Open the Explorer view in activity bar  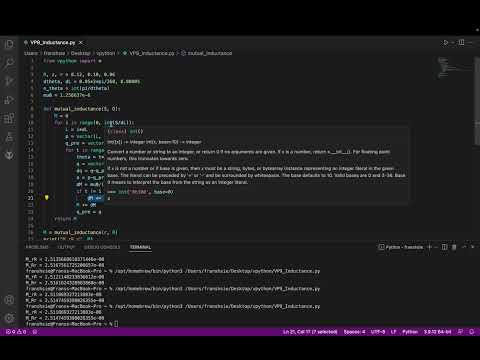pyautogui.click(x=9, y=44)
